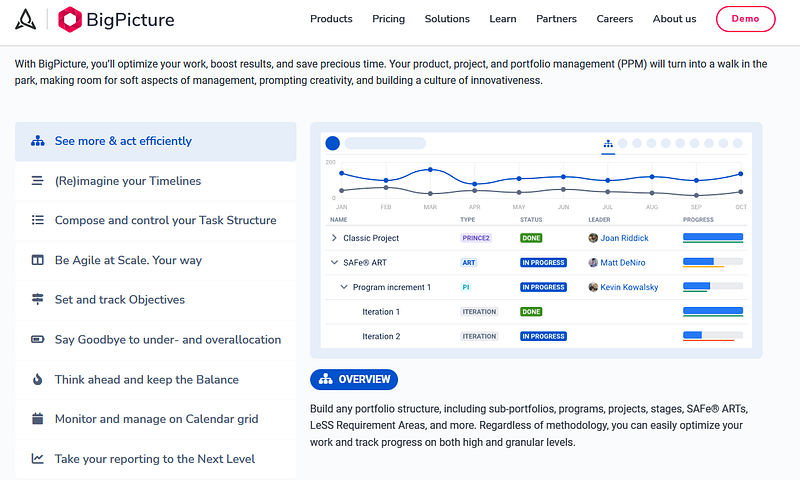Screen dimensions: 800x480
Task: Collapse the SAFe® ART row
Action: pyautogui.click(x=335, y=263)
